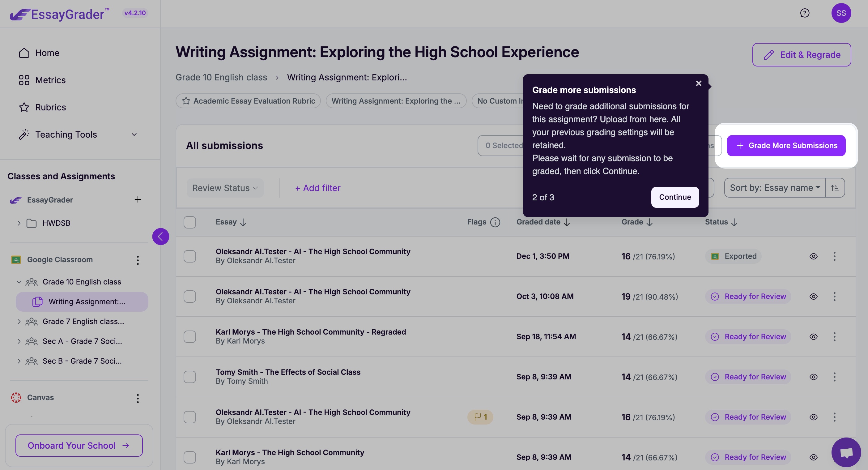Click the sort direction toggle icon

coord(835,188)
